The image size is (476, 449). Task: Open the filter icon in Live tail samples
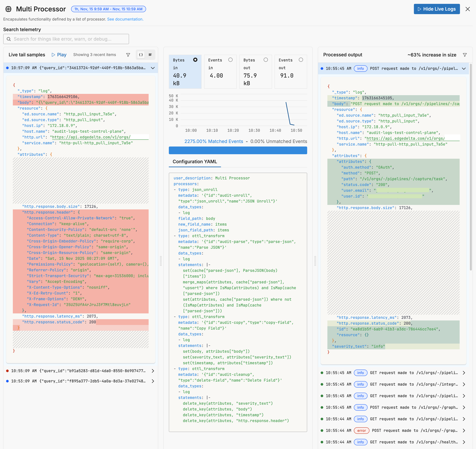pos(128,55)
